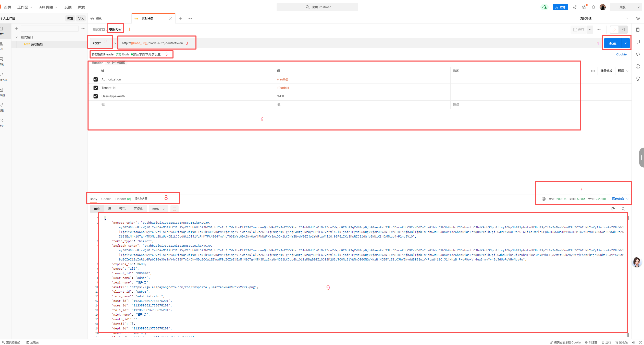Switch to the response Cookie tab

(106, 199)
